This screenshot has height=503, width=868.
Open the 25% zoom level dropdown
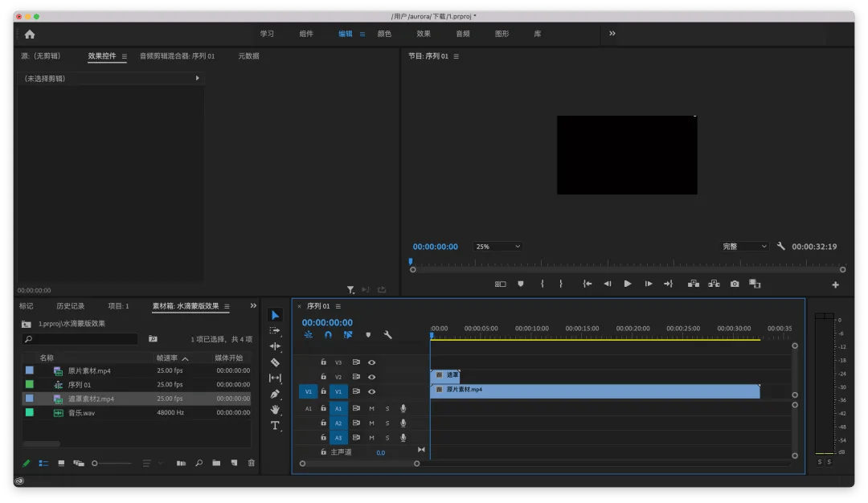click(497, 246)
